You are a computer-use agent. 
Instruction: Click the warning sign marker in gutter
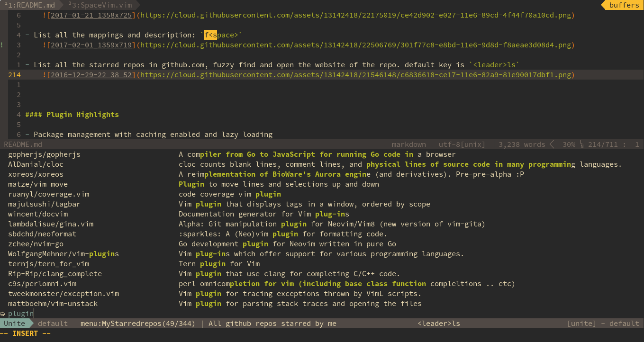[x=2, y=45]
